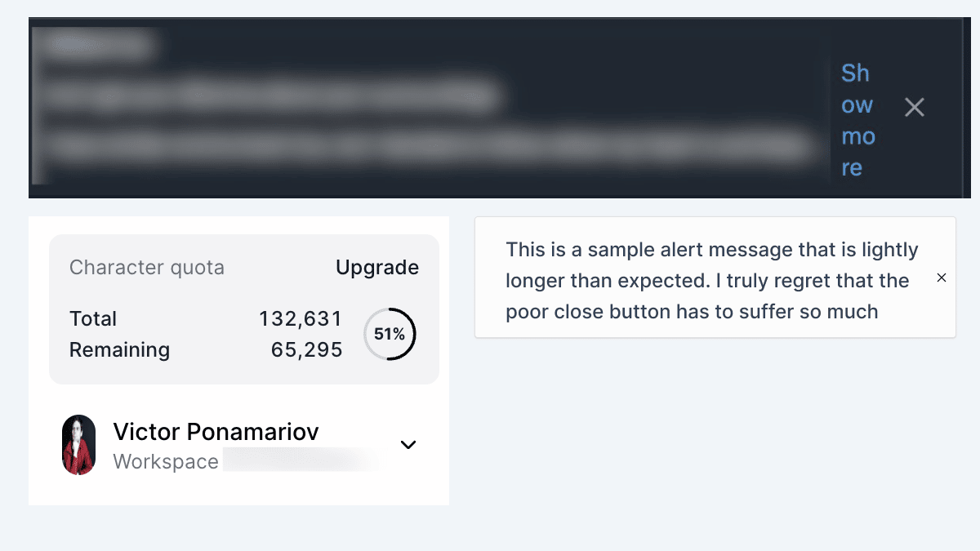Click the Show more link

[857, 120]
